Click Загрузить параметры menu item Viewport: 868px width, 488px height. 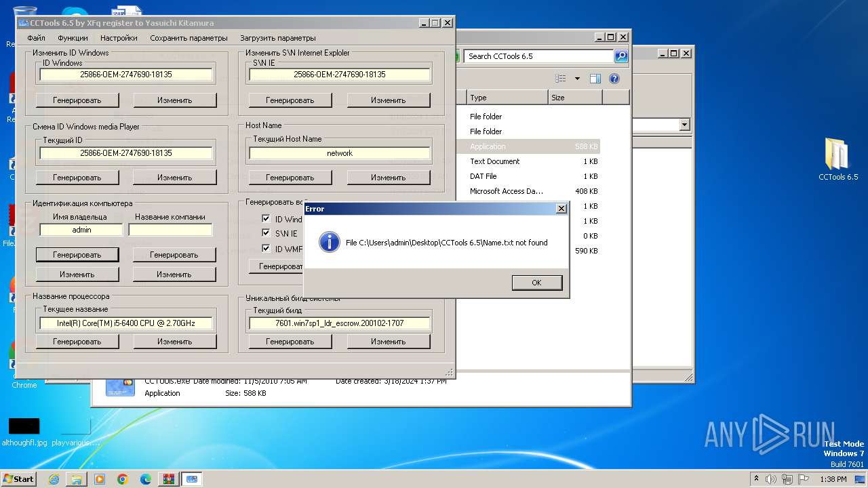277,38
